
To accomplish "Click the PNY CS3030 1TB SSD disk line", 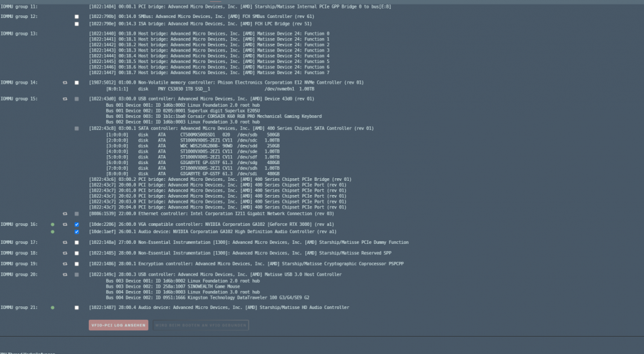I will click(210, 89).
